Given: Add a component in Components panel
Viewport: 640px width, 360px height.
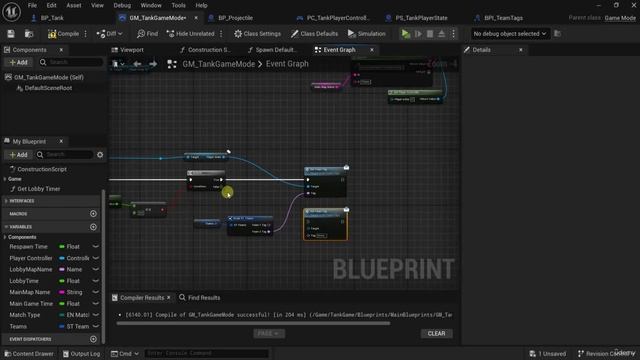Looking at the screenshot, I should [18, 62].
